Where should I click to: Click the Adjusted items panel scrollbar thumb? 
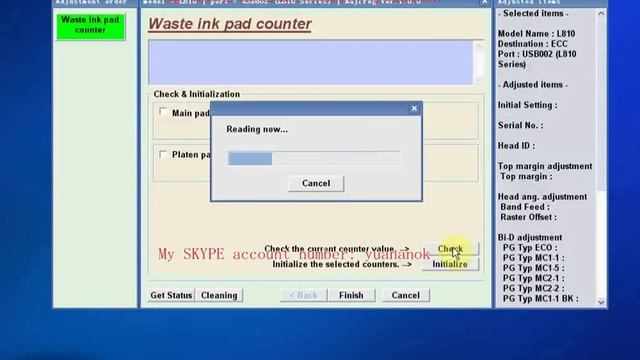click(x=601, y=104)
